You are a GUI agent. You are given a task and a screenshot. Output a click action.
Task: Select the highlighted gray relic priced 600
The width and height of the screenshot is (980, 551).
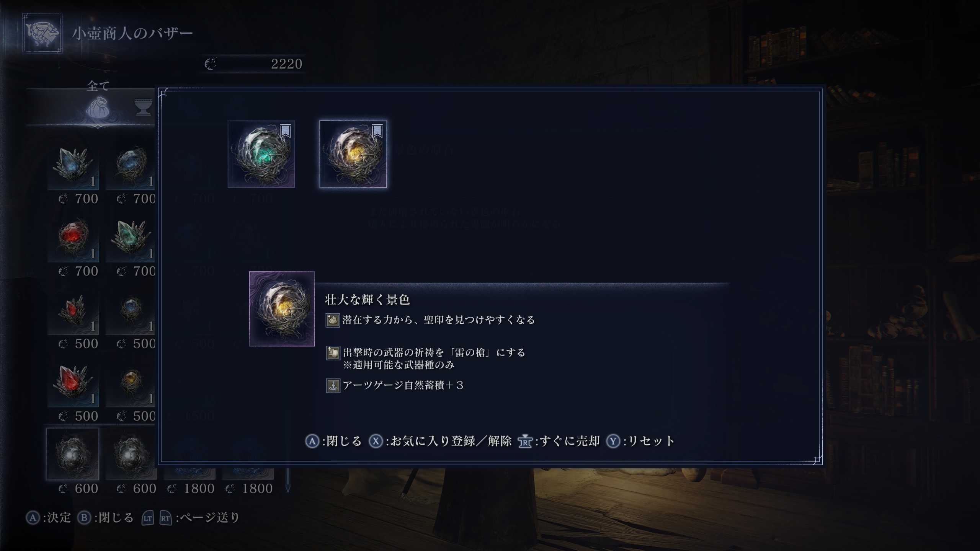pyautogui.click(x=73, y=454)
